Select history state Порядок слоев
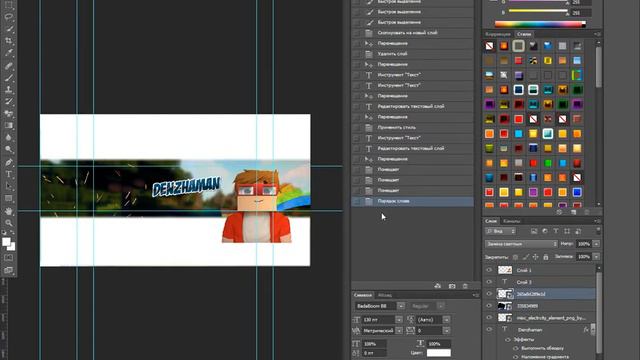The image size is (640, 360). coord(413,201)
